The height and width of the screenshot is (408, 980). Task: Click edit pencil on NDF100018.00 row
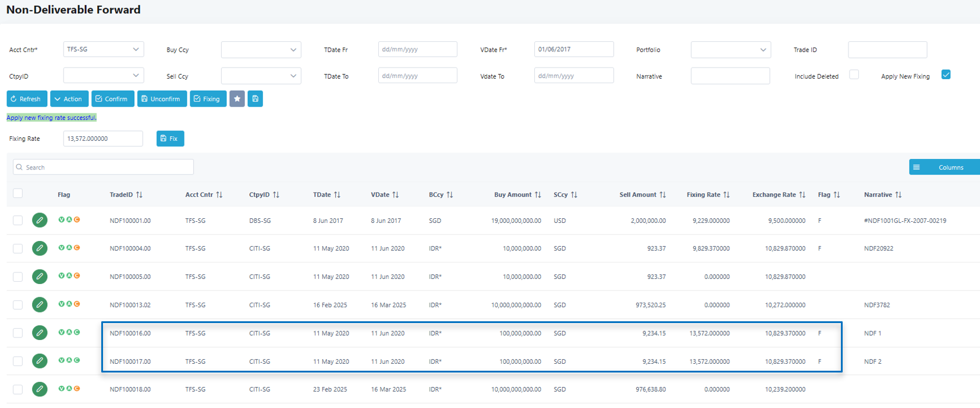[40, 389]
